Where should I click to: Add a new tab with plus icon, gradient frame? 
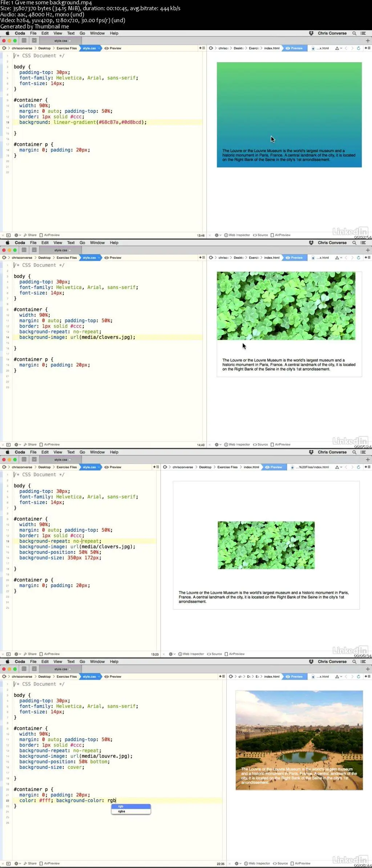[x=368, y=41]
